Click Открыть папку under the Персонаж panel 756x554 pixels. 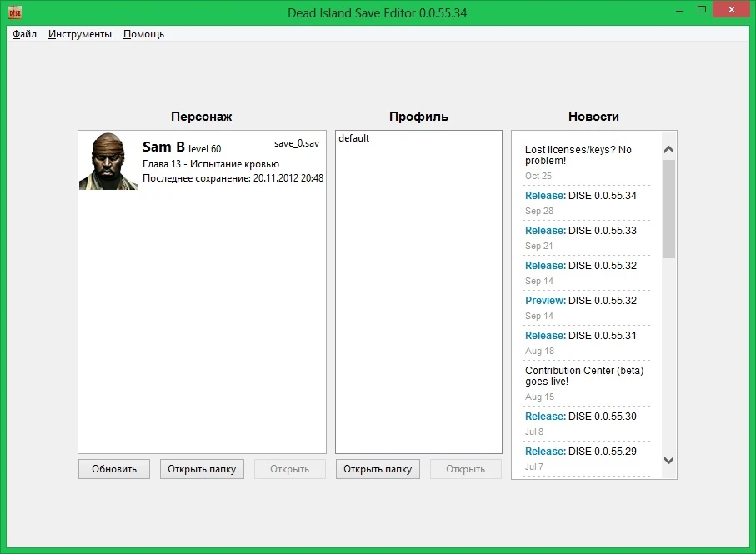201,468
